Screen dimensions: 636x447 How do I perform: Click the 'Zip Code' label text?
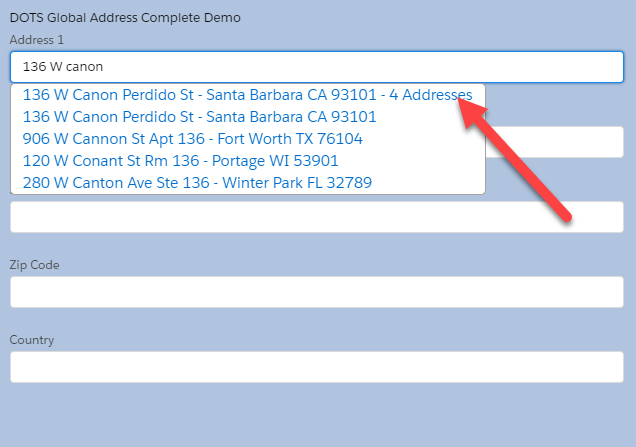(34, 265)
